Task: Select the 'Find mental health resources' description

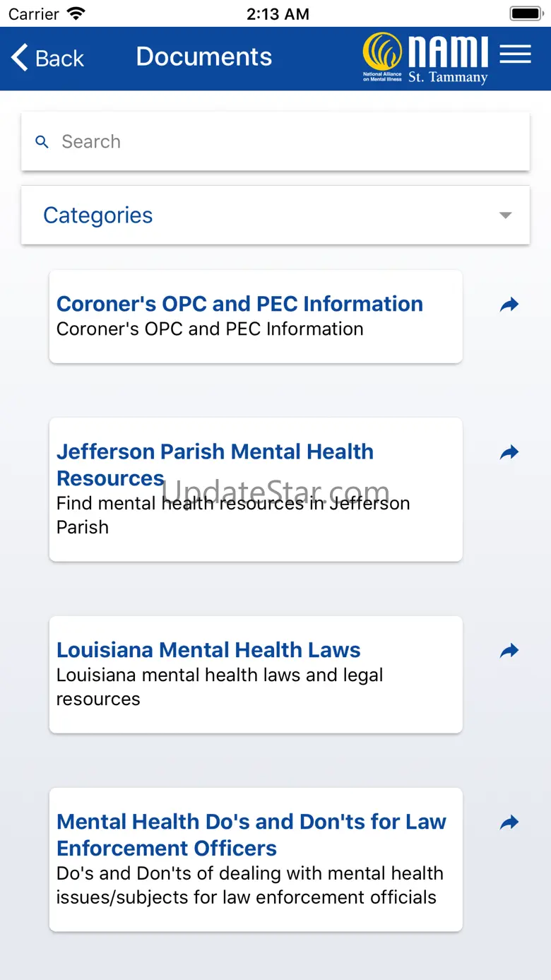Action: point(232,515)
